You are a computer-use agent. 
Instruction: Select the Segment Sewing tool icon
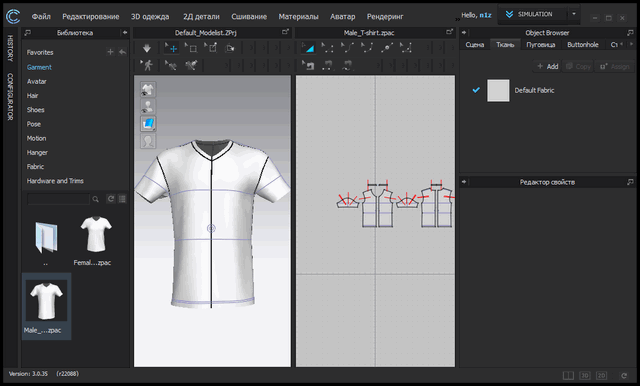[327, 65]
